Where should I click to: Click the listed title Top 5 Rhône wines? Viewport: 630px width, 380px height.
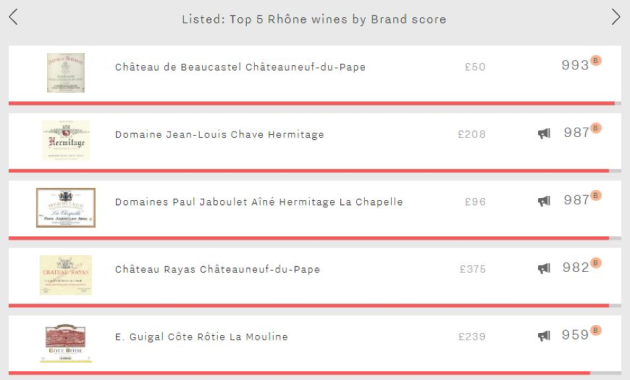tap(314, 19)
